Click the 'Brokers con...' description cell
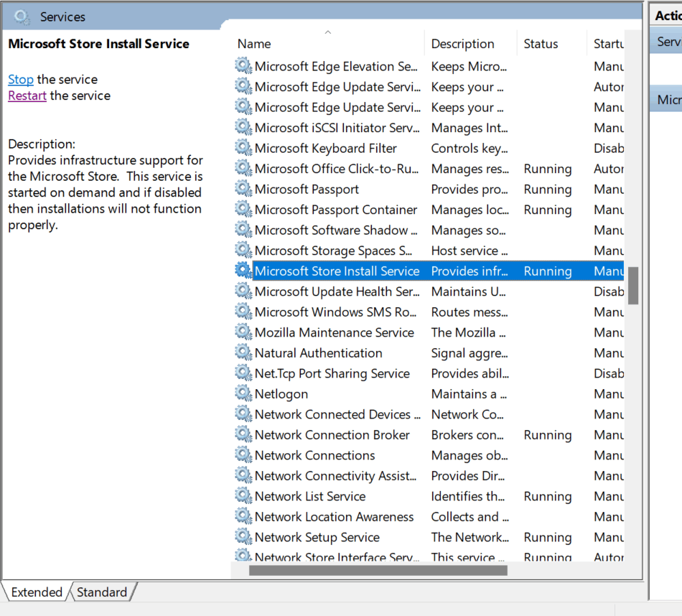Screen dimensions: 682x616 (x=467, y=434)
